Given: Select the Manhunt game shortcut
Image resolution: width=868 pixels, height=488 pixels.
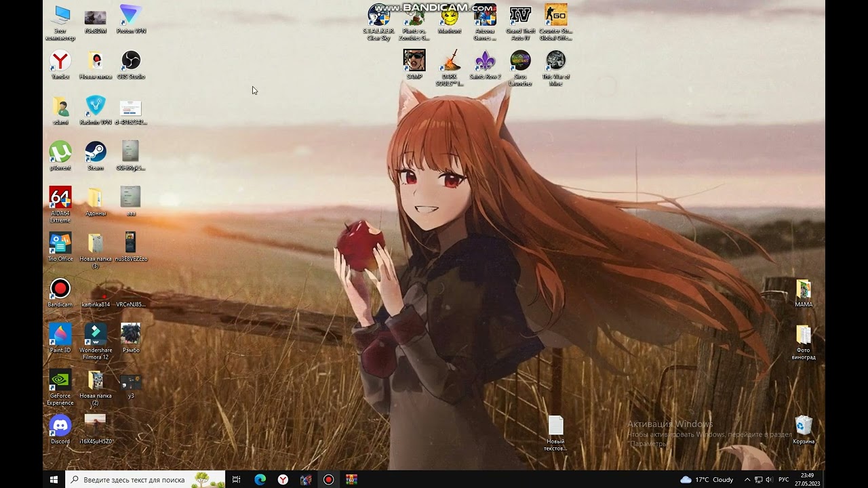Looking at the screenshot, I should click(x=450, y=19).
